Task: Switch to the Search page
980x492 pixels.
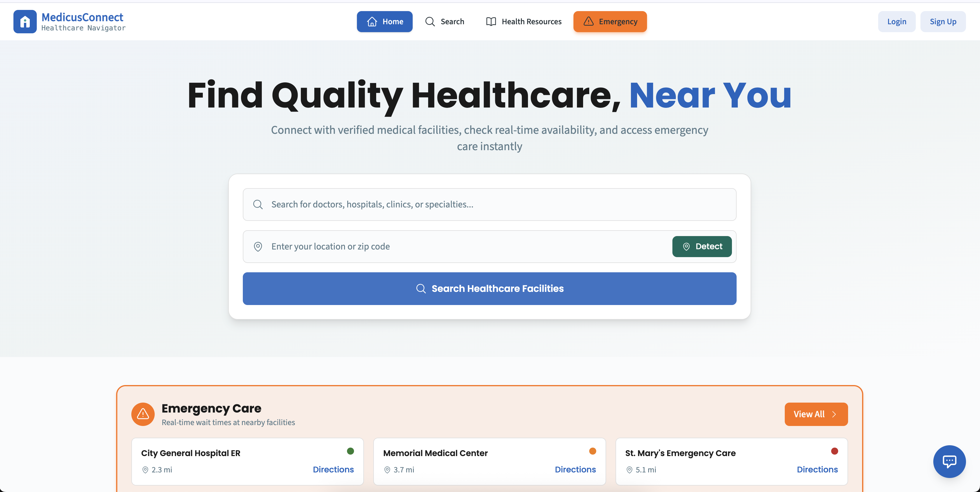Action: click(452, 22)
